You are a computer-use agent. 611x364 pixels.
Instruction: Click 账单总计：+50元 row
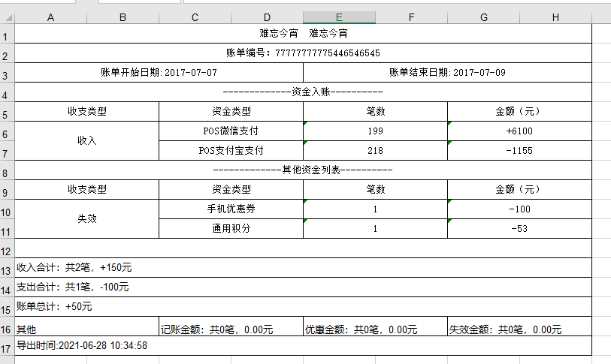[x=303, y=306]
